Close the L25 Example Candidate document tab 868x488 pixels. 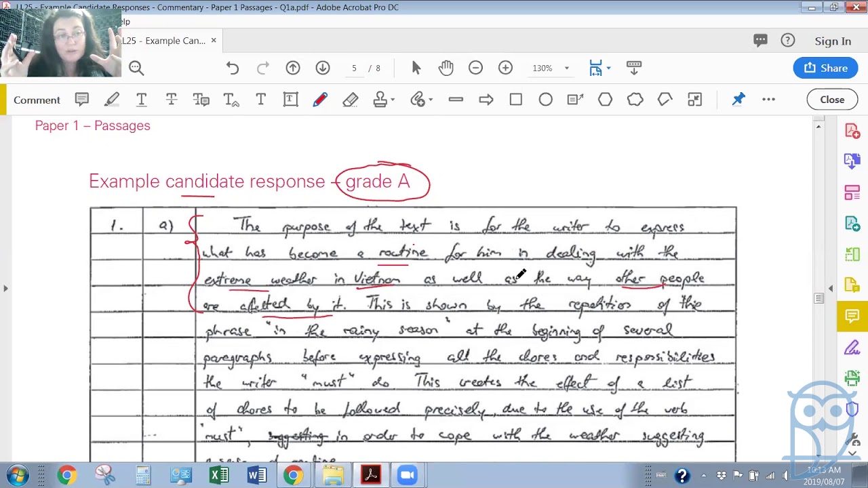click(x=214, y=41)
